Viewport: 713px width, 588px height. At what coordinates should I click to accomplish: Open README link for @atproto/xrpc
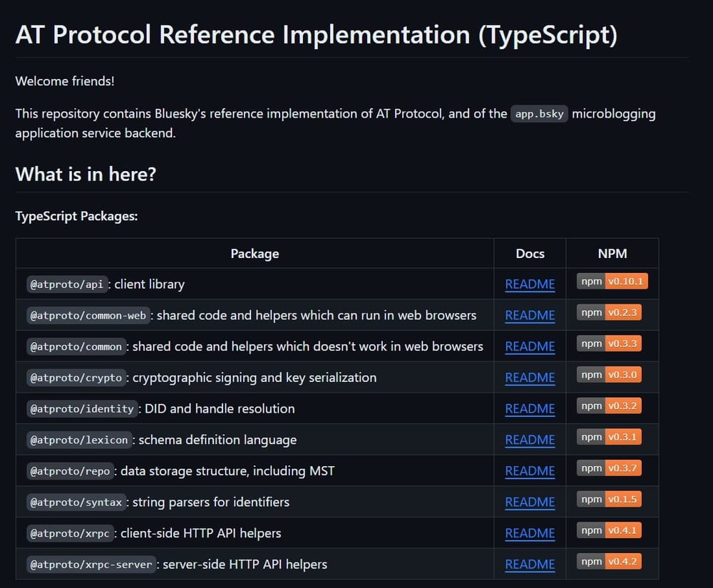point(530,533)
